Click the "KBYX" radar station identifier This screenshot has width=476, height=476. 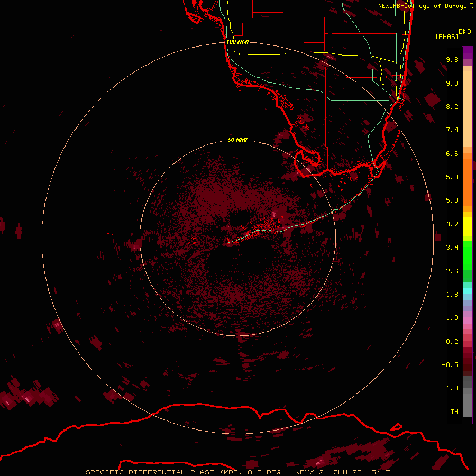click(305, 472)
